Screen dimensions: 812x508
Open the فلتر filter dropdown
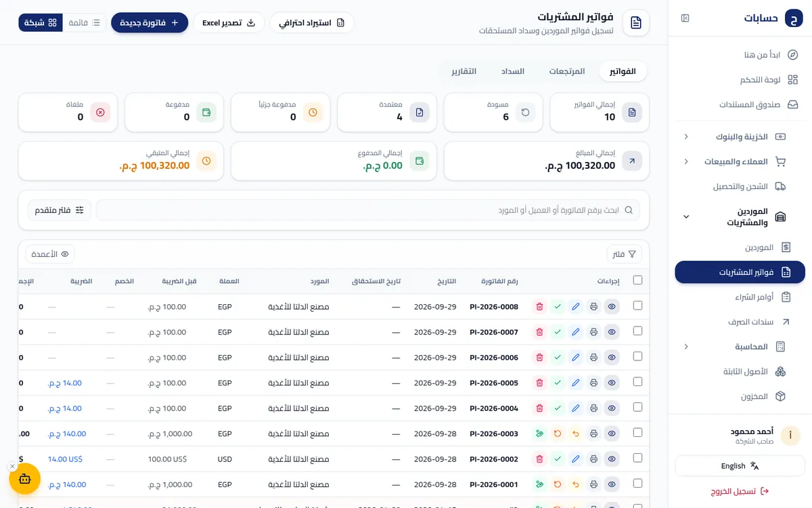point(624,254)
